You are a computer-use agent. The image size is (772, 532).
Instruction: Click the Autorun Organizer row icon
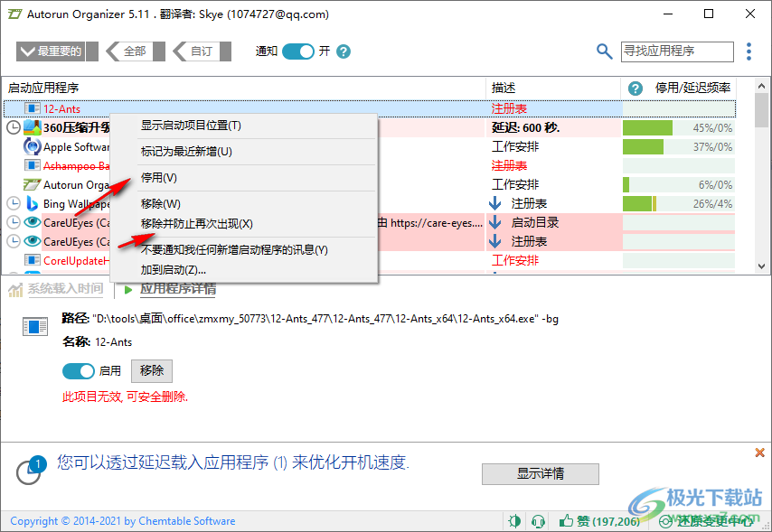[32, 184]
